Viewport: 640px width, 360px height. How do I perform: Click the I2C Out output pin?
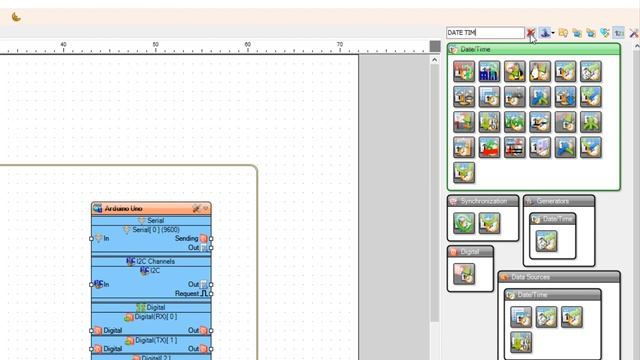tap(211, 284)
